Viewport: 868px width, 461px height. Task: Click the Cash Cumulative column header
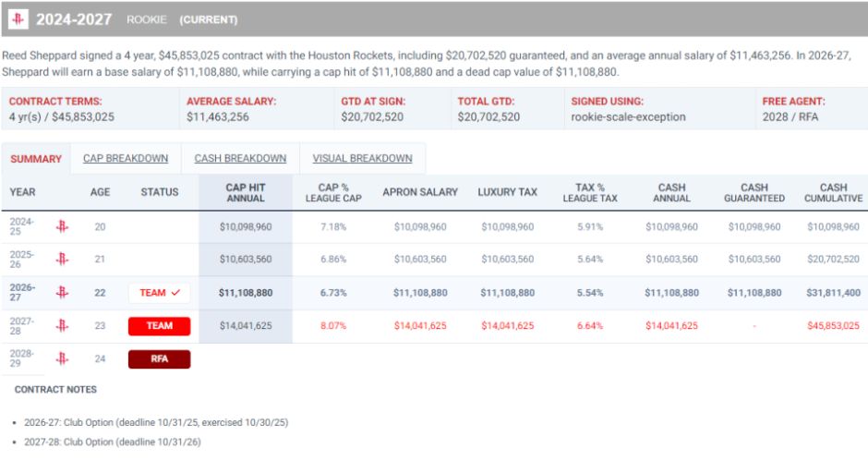coord(833,193)
